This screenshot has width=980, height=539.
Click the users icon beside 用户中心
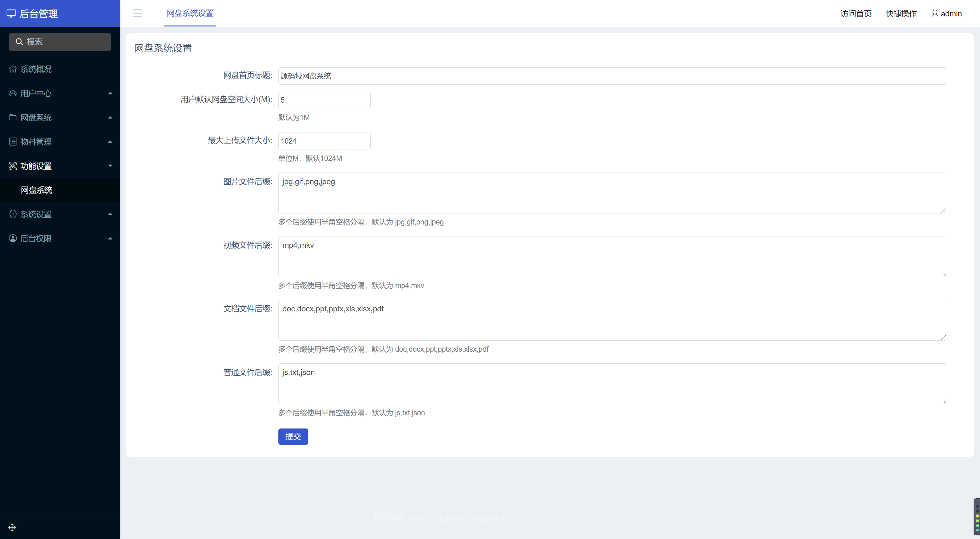coord(13,93)
